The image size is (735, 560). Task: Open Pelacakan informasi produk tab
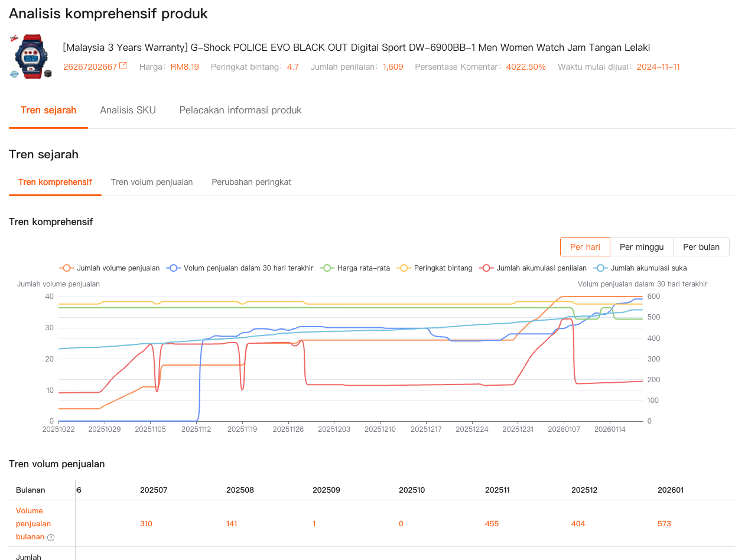[240, 110]
